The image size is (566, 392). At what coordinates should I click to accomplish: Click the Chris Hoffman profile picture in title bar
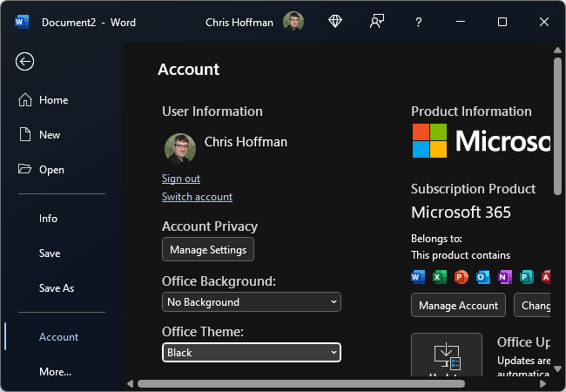tap(293, 22)
